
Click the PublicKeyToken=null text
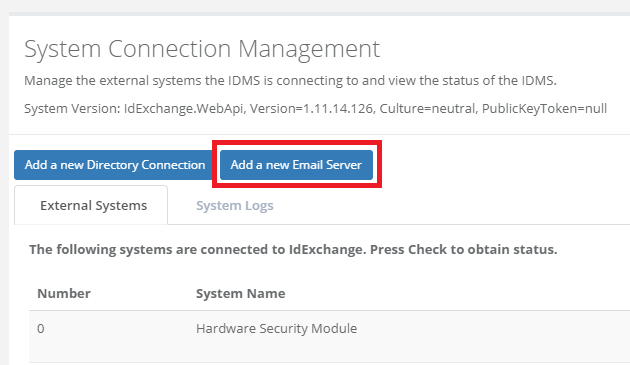[544, 109]
